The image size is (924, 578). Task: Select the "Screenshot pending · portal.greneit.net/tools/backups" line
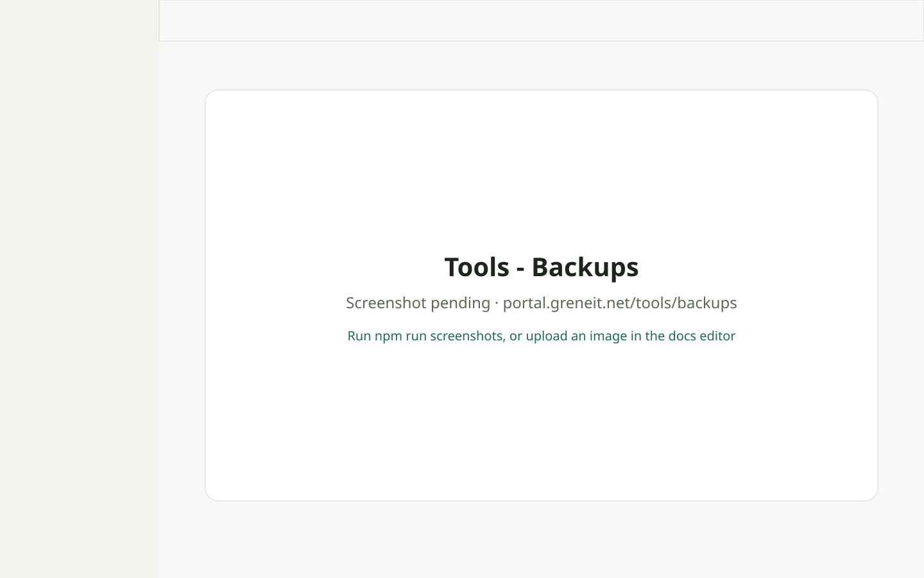pos(542,303)
